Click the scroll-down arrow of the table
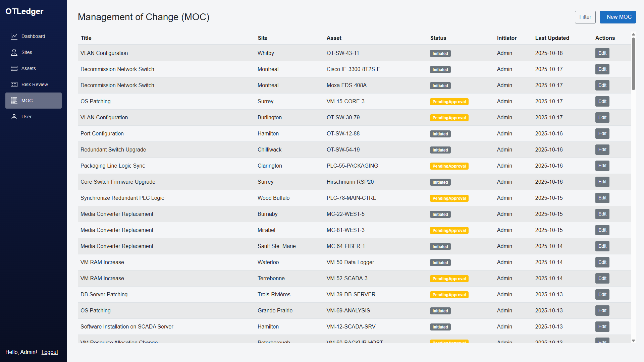 point(633,341)
